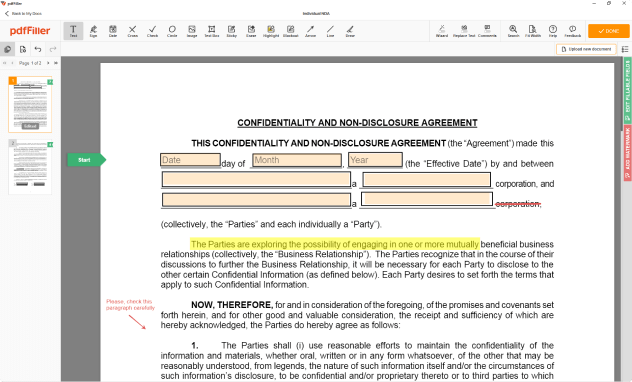Image resolution: width=632 pixels, height=382 pixels.
Task: Toggle the Comments switch
Action: [x=487, y=31]
